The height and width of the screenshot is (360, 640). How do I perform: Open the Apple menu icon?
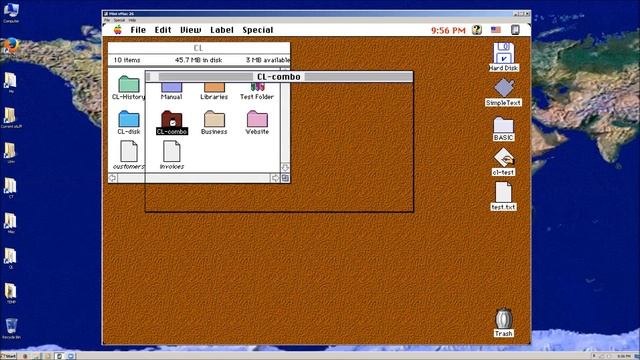tap(118, 30)
